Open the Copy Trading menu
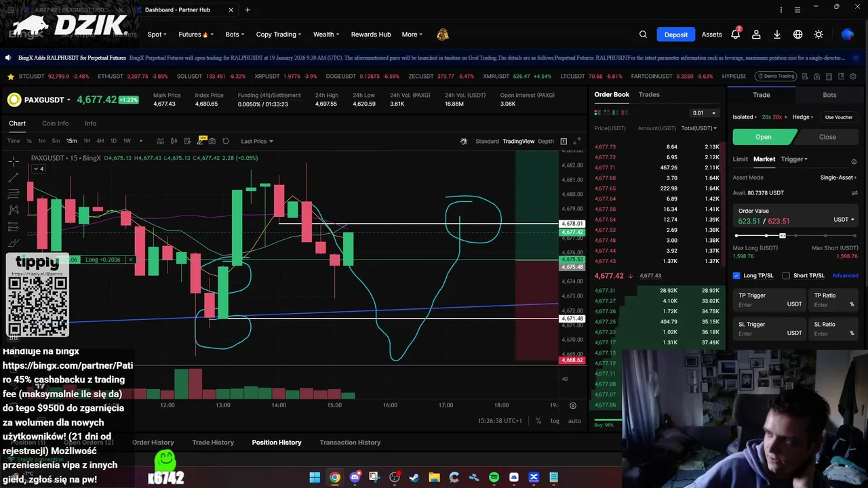The image size is (868, 488). click(279, 35)
